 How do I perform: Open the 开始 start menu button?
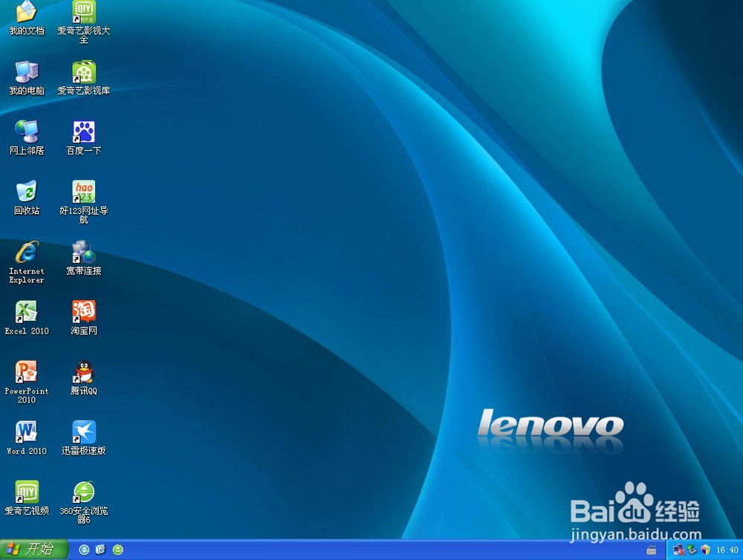point(34,550)
